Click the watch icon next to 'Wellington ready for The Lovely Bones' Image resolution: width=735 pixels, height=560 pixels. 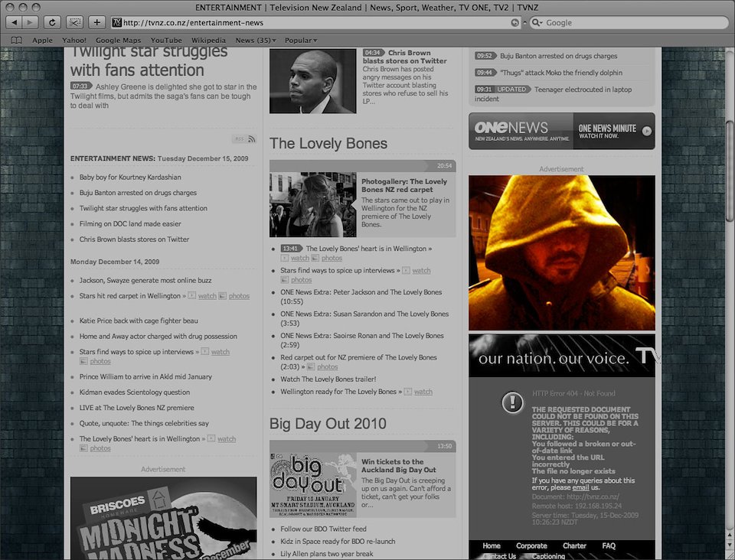408,392
